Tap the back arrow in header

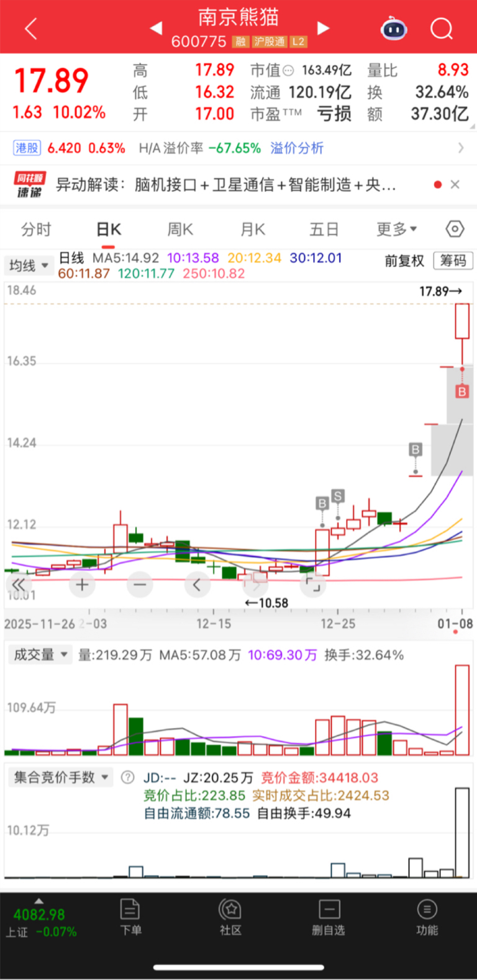tap(31, 29)
